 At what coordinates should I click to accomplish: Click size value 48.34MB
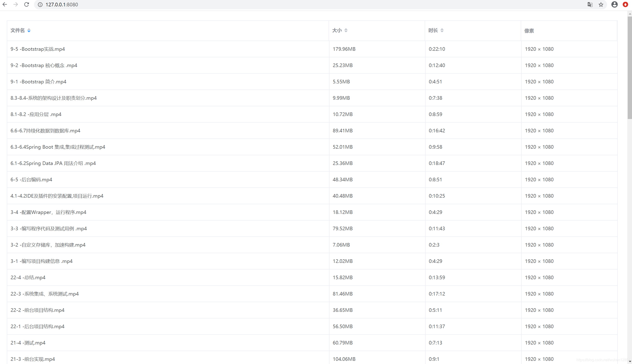click(343, 180)
